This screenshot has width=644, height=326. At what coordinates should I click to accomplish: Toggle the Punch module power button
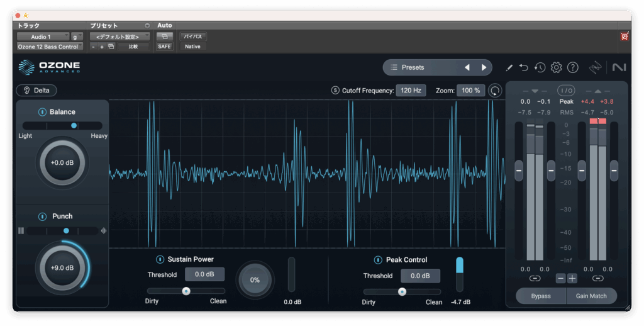tap(42, 216)
